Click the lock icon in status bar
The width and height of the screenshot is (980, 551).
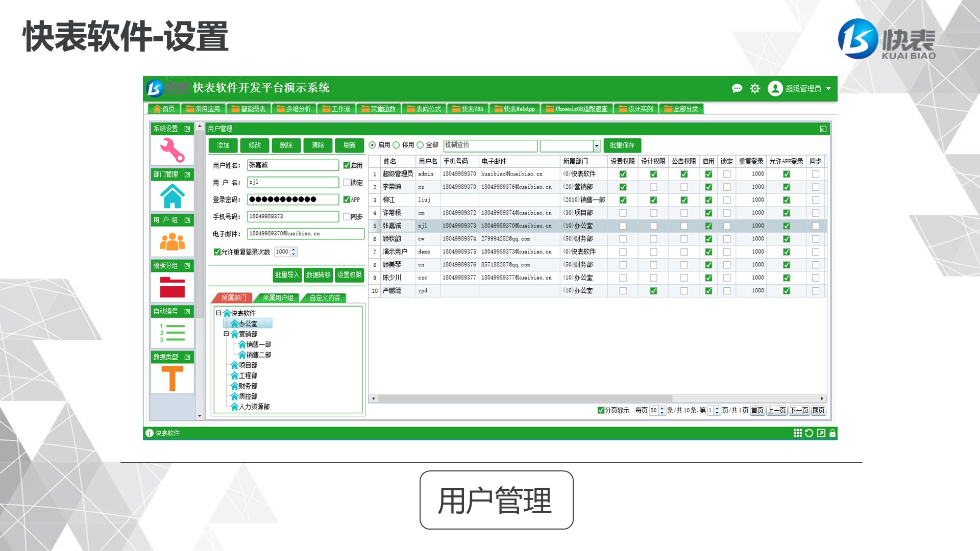tap(832, 433)
